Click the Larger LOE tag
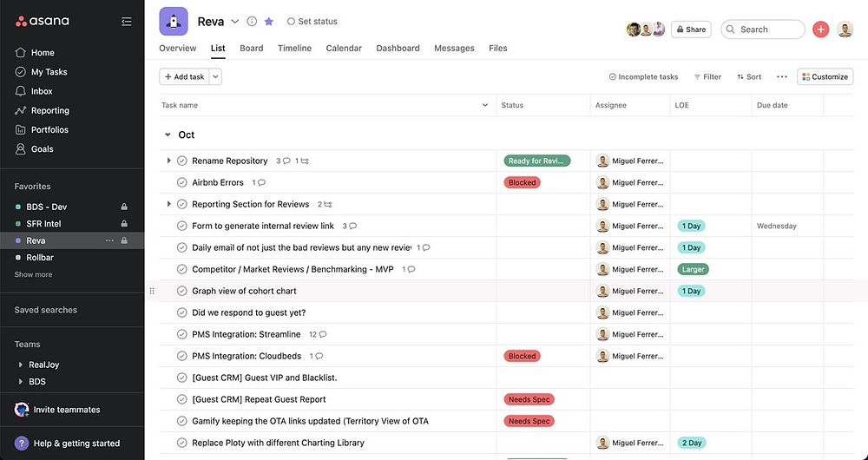 693,270
